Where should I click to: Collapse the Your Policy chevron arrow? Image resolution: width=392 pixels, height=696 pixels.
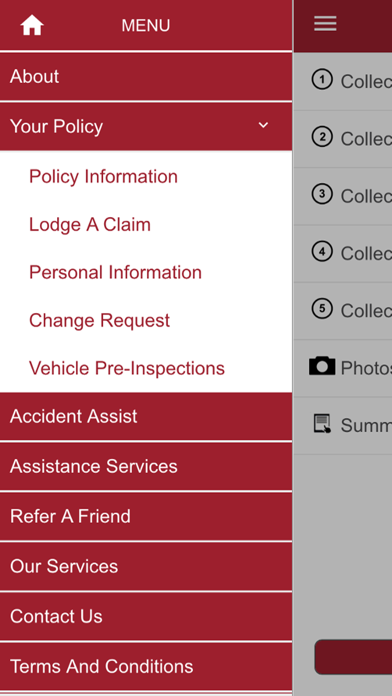click(x=263, y=125)
